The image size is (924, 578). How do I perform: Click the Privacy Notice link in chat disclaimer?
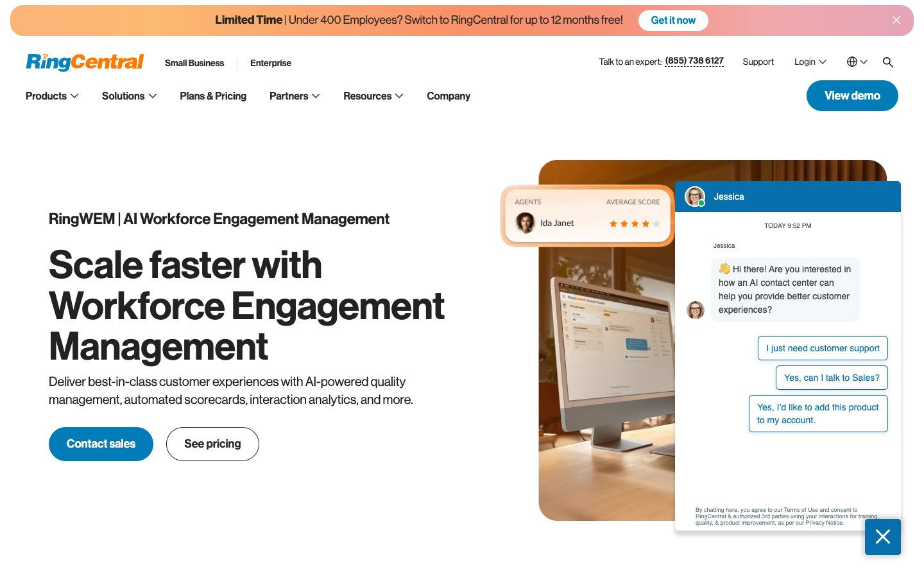(823, 523)
